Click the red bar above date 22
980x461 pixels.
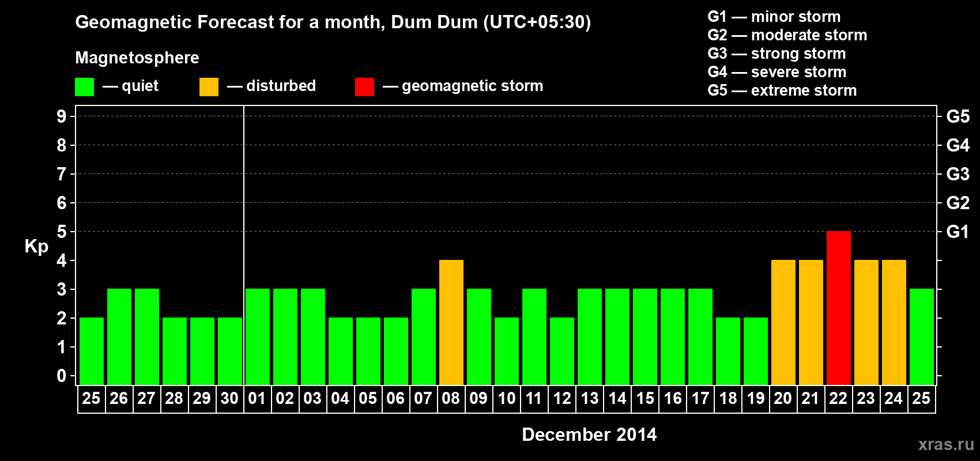point(838,308)
